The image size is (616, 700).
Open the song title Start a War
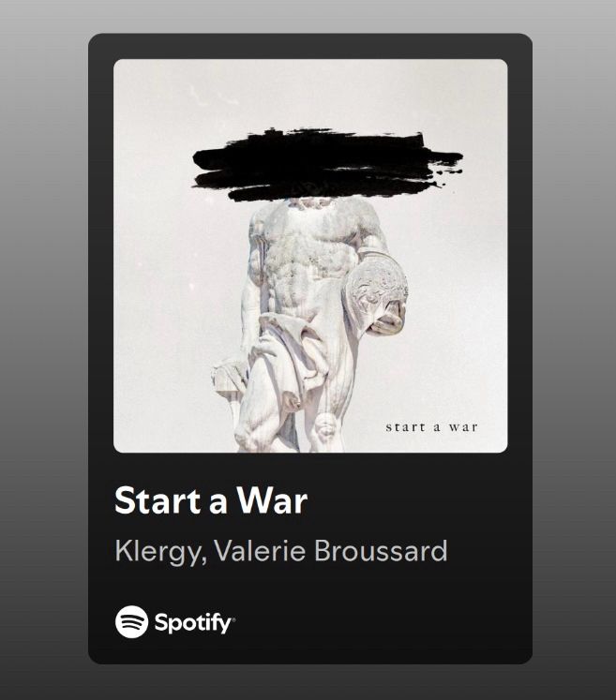211,500
